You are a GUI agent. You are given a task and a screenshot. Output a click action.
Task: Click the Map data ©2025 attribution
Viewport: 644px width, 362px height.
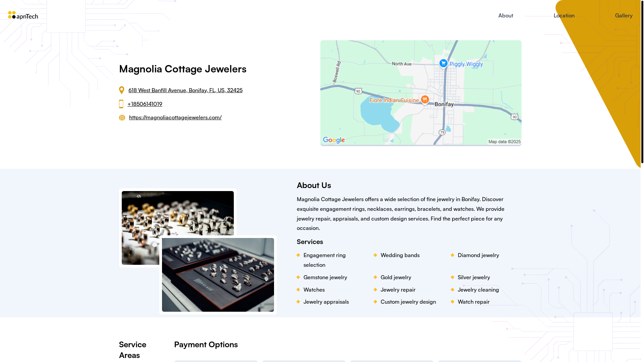point(504,142)
